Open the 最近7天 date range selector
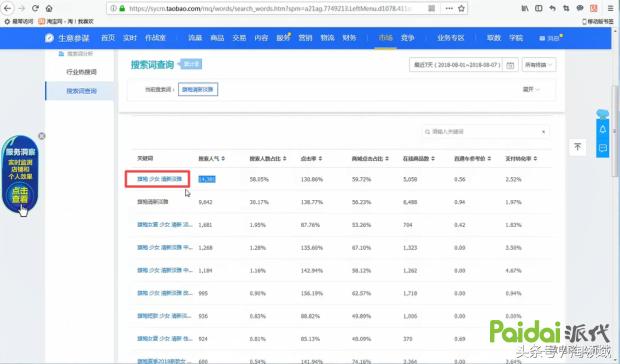This screenshot has height=364, width=620. point(457,65)
